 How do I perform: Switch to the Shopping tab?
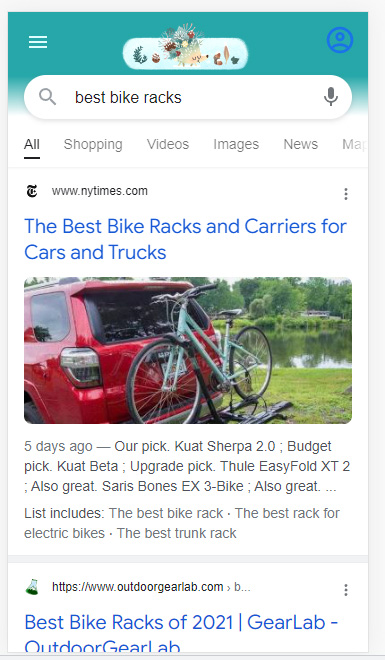click(x=93, y=144)
